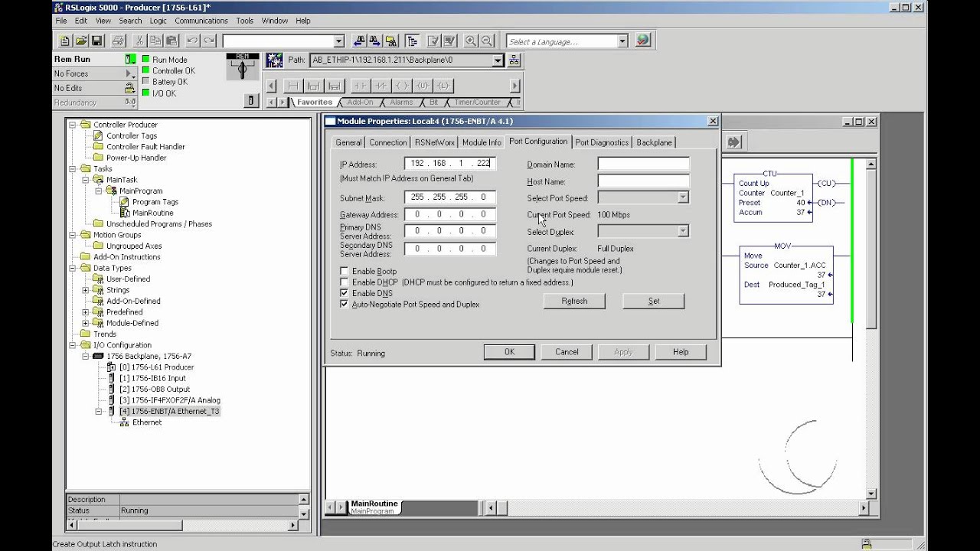Screen dimensions: 980x551
Task: Save the project with the floppy disk icon
Action: pyautogui.click(x=97, y=41)
